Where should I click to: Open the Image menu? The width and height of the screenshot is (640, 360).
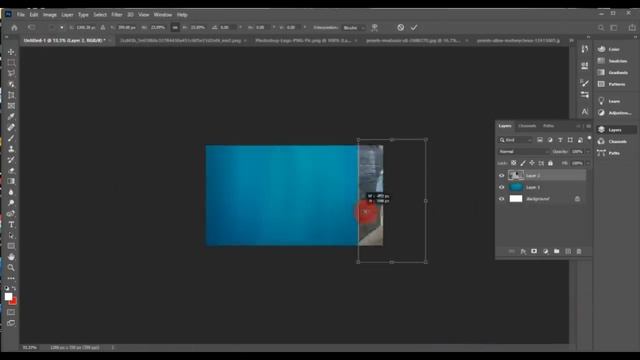[49, 15]
